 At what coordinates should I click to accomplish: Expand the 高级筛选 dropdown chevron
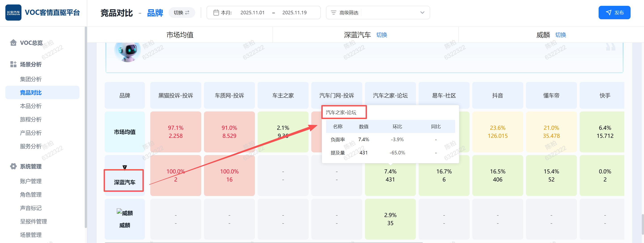coord(422,13)
